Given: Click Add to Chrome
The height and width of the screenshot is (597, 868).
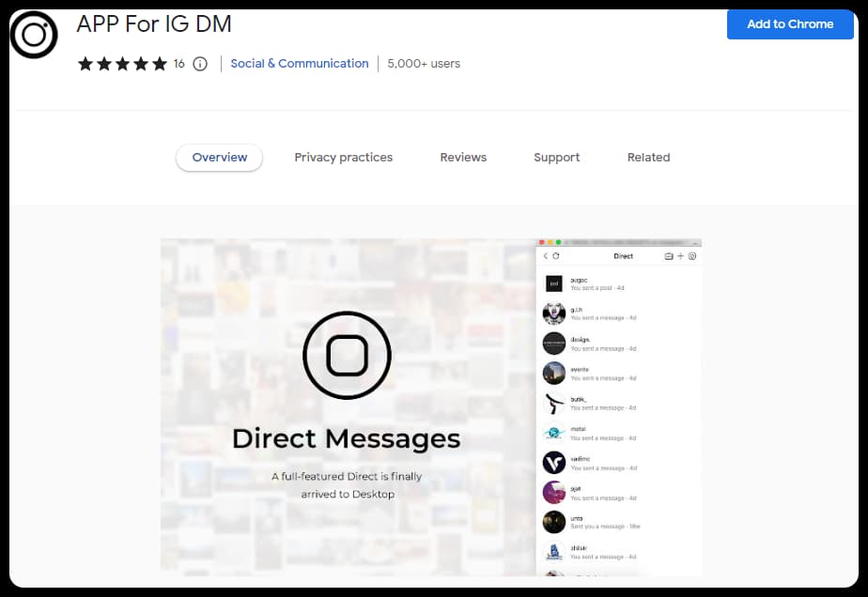Looking at the screenshot, I should pyautogui.click(x=790, y=24).
